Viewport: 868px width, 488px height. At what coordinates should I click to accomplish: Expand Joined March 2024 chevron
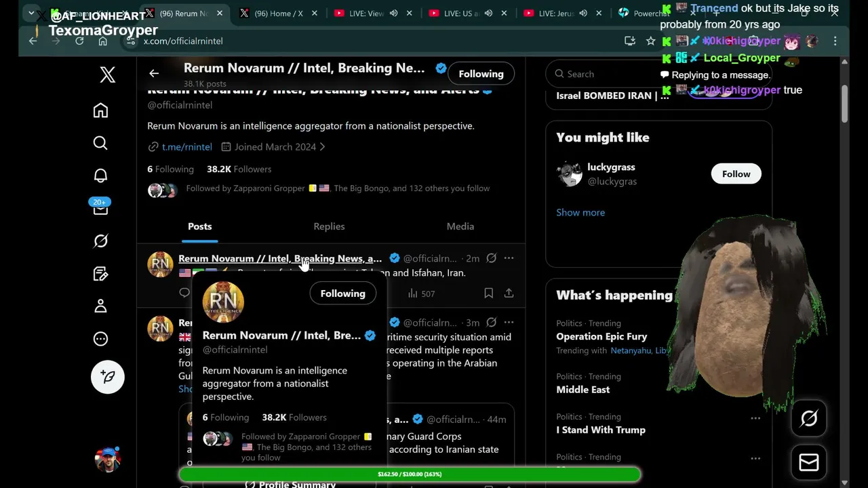(x=322, y=146)
